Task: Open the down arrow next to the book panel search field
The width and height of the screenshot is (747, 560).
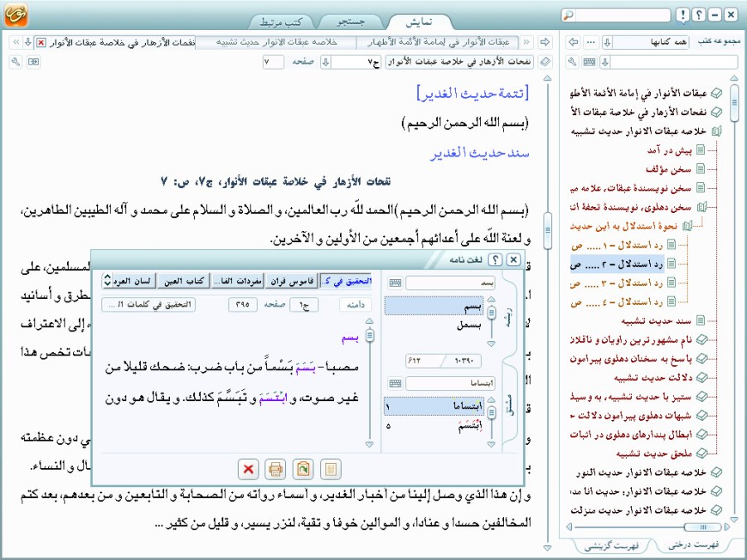Action: coord(605,62)
